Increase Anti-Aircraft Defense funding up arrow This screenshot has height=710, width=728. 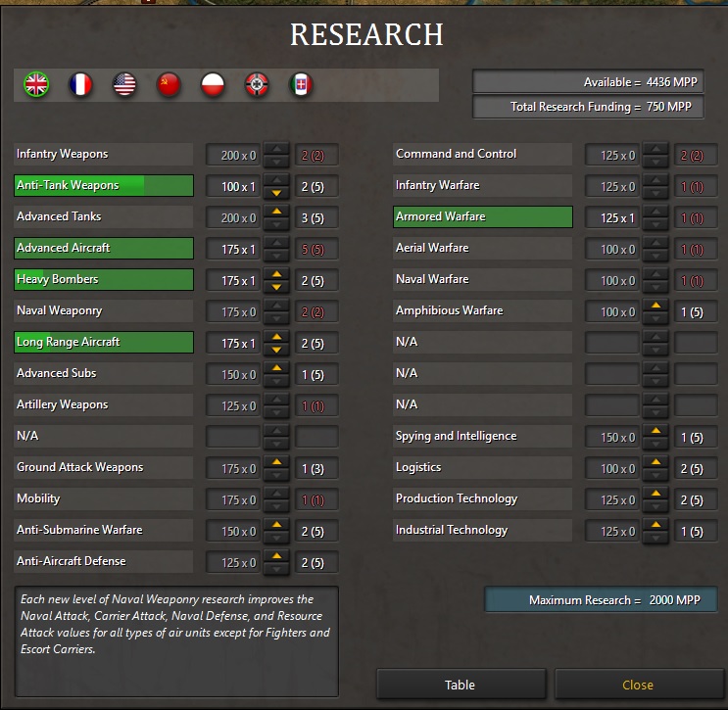[276, 556]
